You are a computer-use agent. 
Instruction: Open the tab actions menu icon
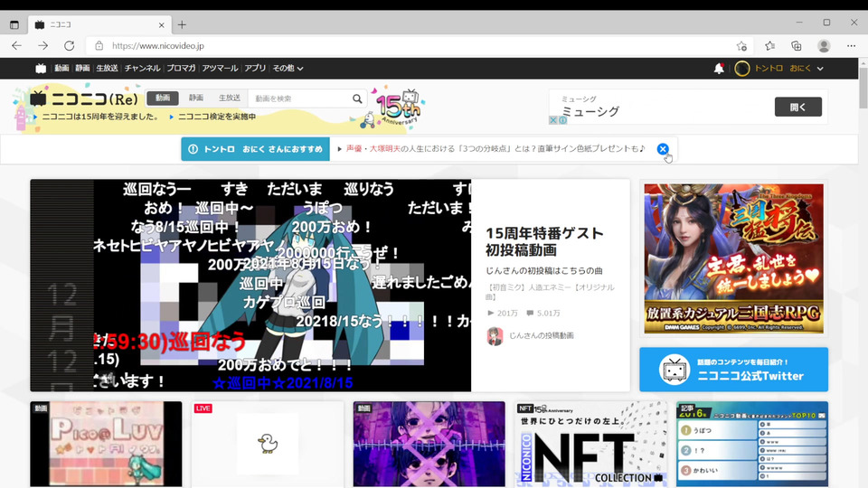coord(14,25)
